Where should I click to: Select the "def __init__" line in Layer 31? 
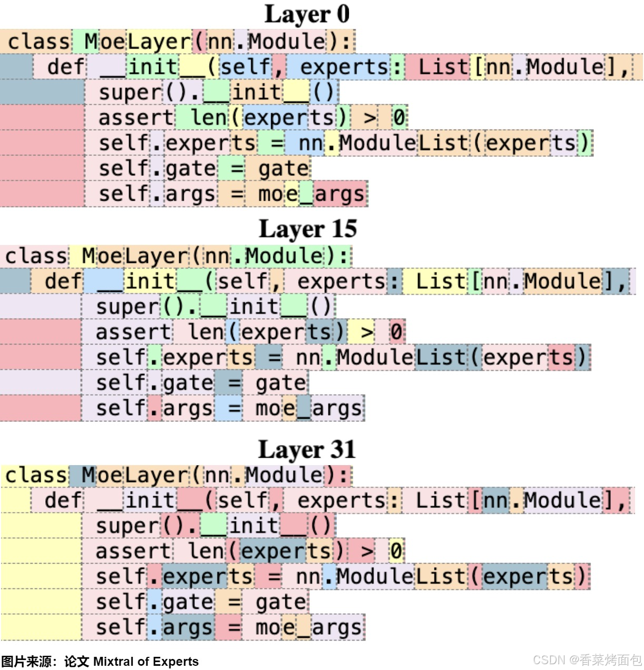coord(318,501)
